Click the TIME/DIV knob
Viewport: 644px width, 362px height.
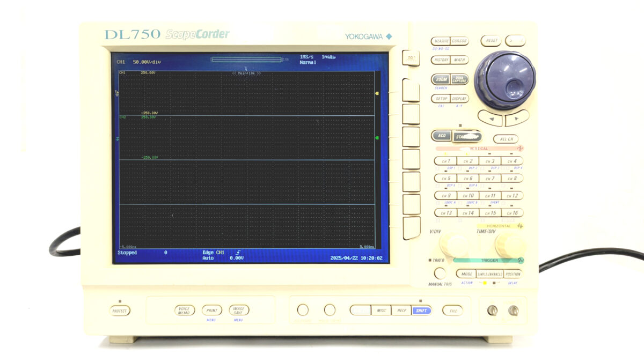tap(509, 245)
